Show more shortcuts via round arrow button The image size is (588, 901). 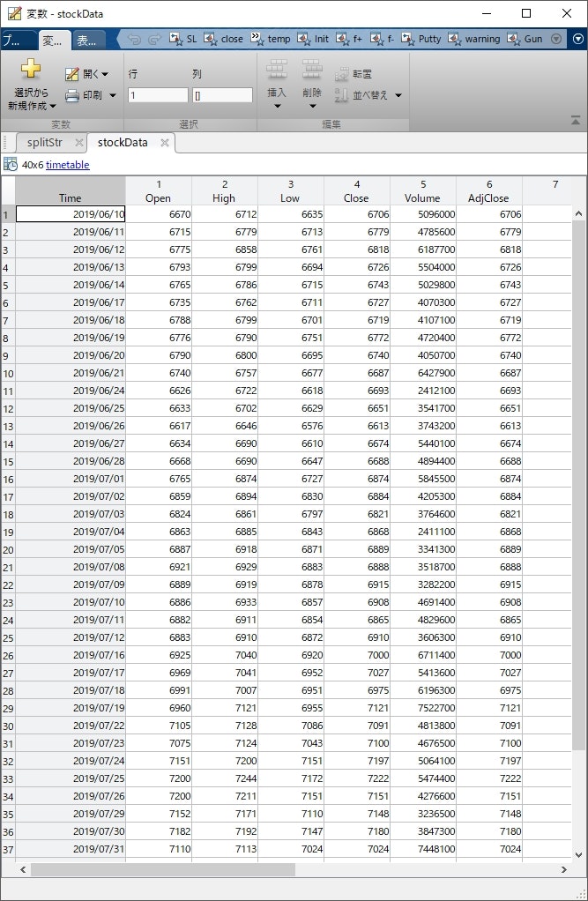[x=555, y=39]
